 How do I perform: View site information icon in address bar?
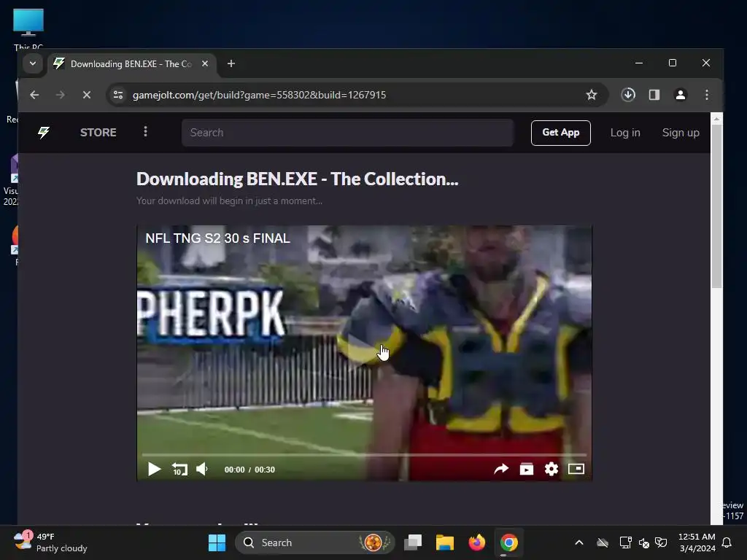pos(117,95)
